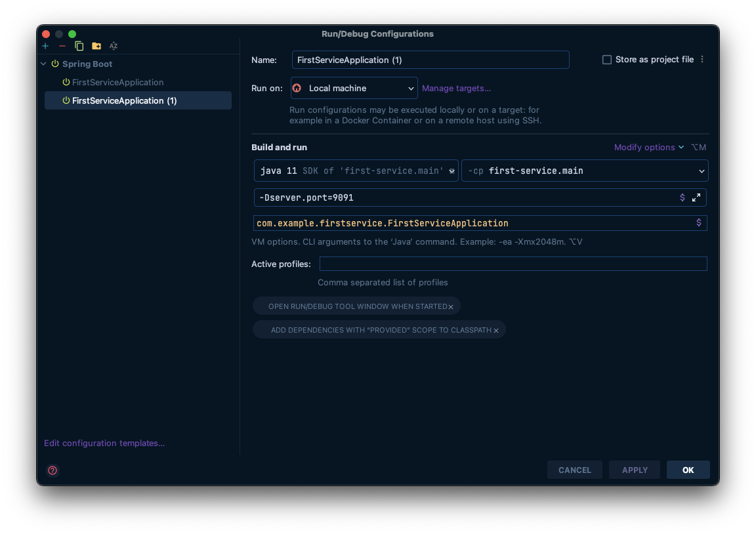756x534 pixels.
Task: Open help for Run/Debug Configurations
Action: tap(52, 470)
